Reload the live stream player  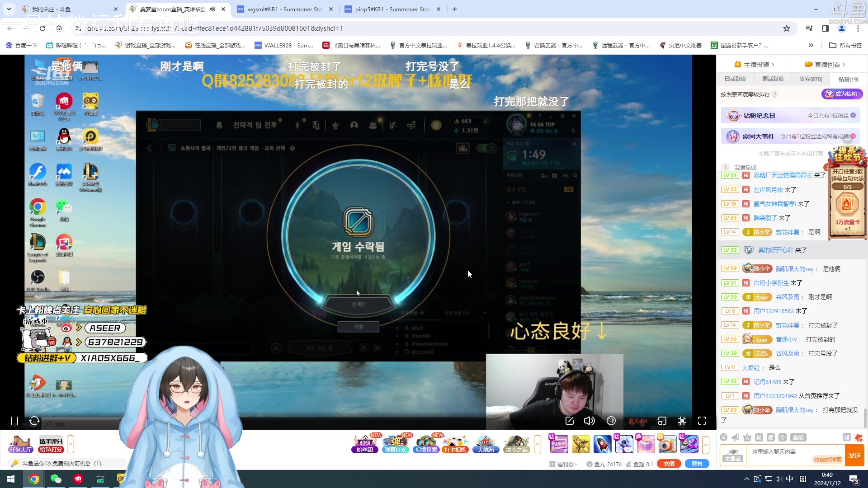(34, 421)
